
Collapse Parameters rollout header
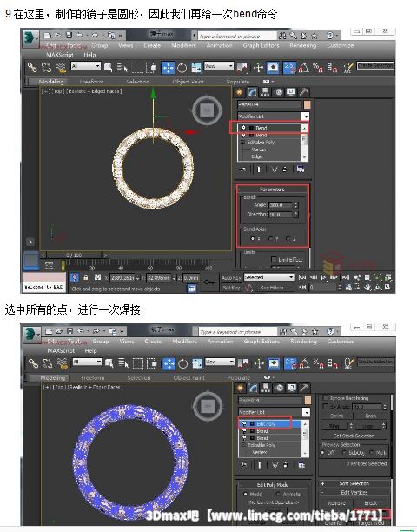click(272, 190)
